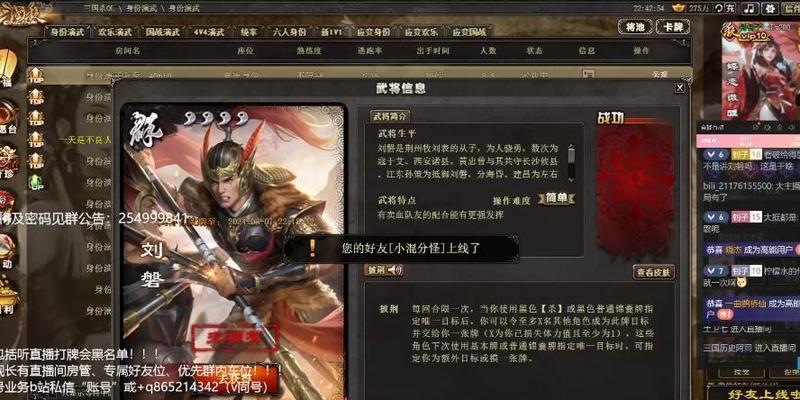Click the green UP gem icon in the room list
The width and height of the screenshot is (800, 400).
[36, 182]
